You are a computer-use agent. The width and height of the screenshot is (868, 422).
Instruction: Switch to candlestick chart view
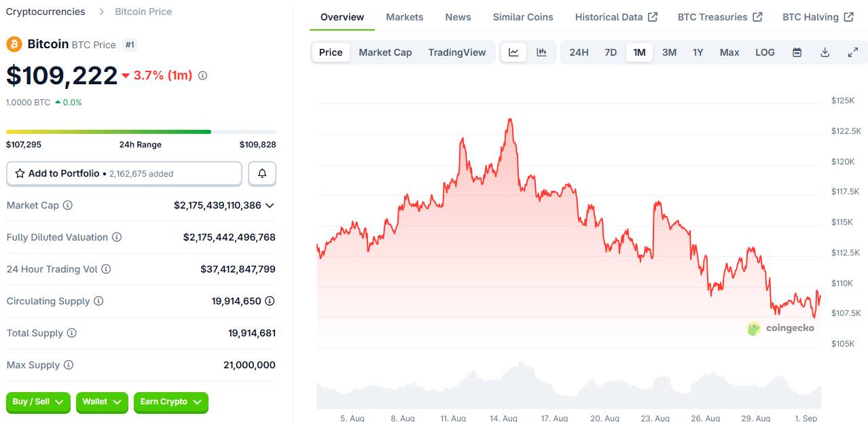click(541, 52)
